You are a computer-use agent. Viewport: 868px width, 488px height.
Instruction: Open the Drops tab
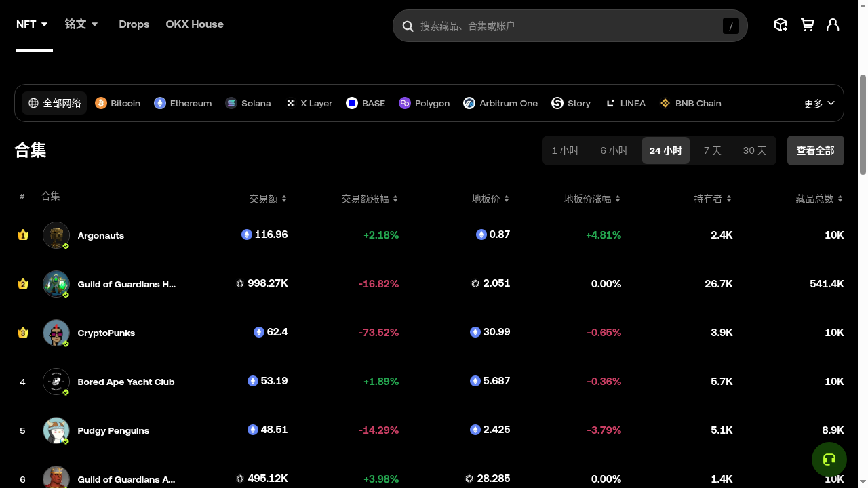(134, 24)
